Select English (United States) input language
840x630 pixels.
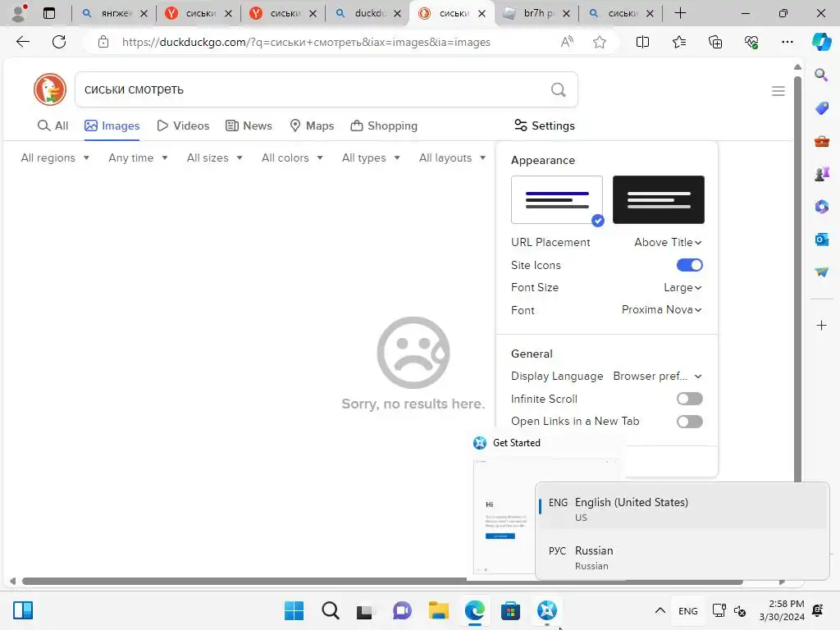point(682,508)
